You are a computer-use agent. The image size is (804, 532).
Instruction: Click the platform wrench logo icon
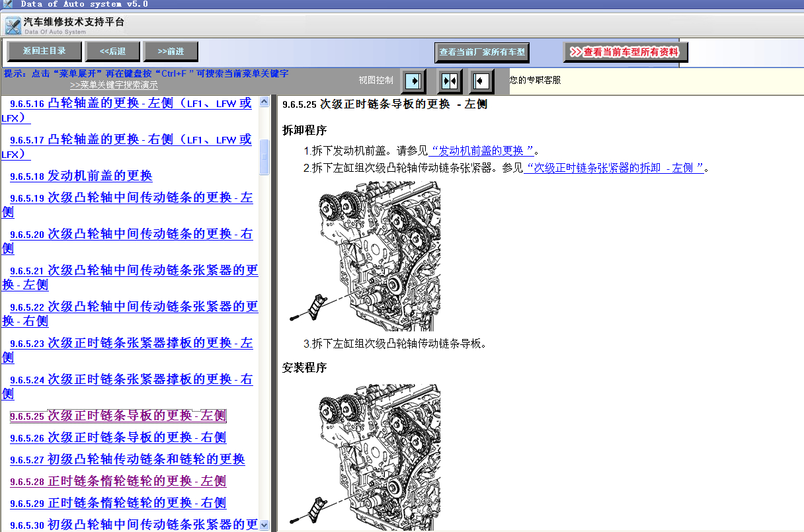pyautogui.click(x=13, y=26)
